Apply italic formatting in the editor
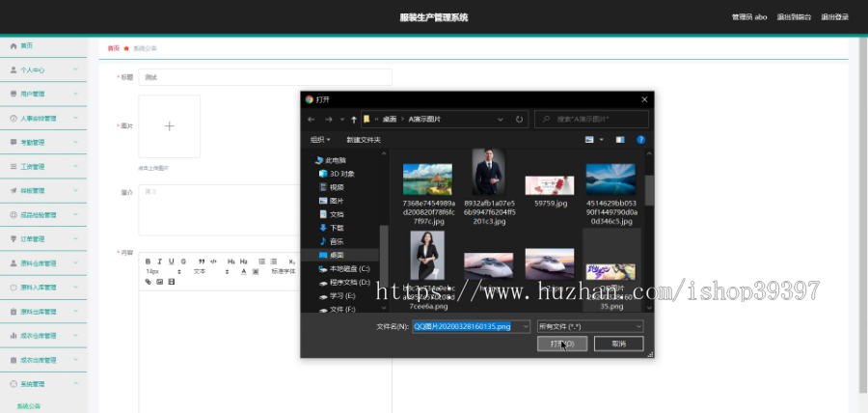This screenshot has height=413, width=868. click(159, 262)
